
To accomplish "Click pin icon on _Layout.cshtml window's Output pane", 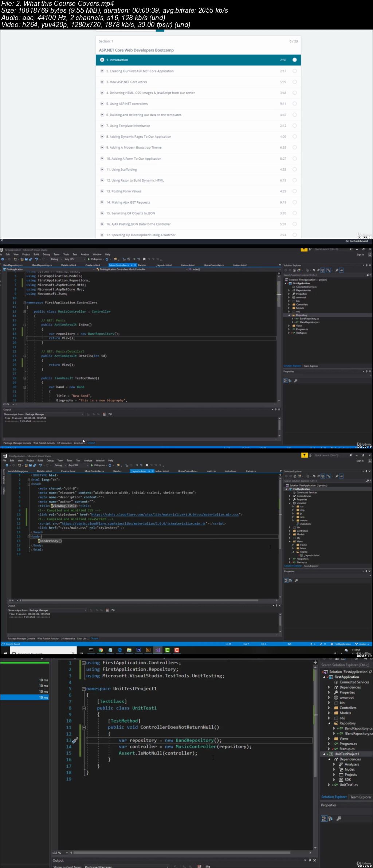I will 276,606.
